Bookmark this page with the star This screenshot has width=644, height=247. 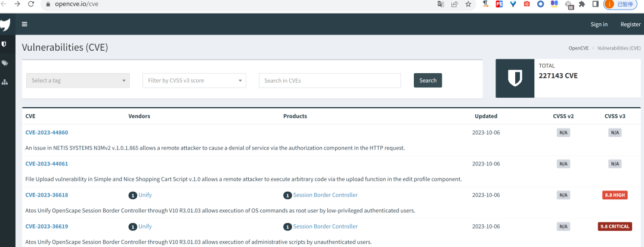pos(468,4)
